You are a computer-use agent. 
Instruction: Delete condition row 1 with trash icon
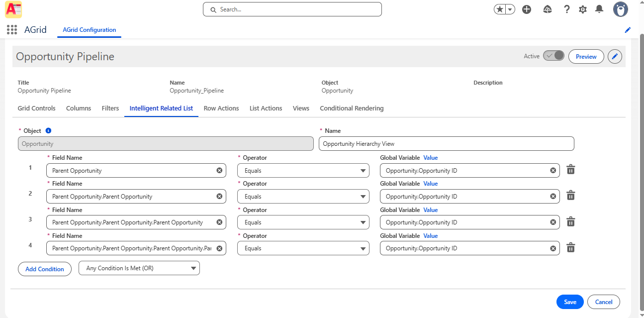click(571, 170)
